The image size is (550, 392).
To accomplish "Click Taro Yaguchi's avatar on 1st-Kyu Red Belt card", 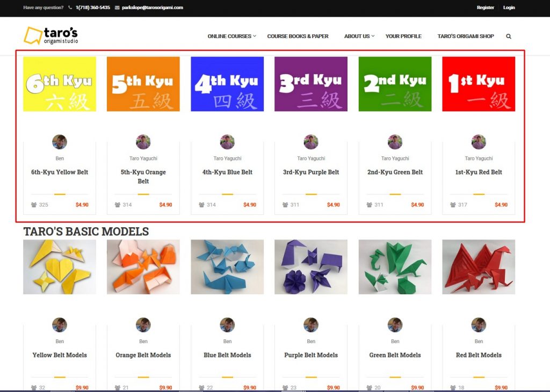I will point(479,142).
